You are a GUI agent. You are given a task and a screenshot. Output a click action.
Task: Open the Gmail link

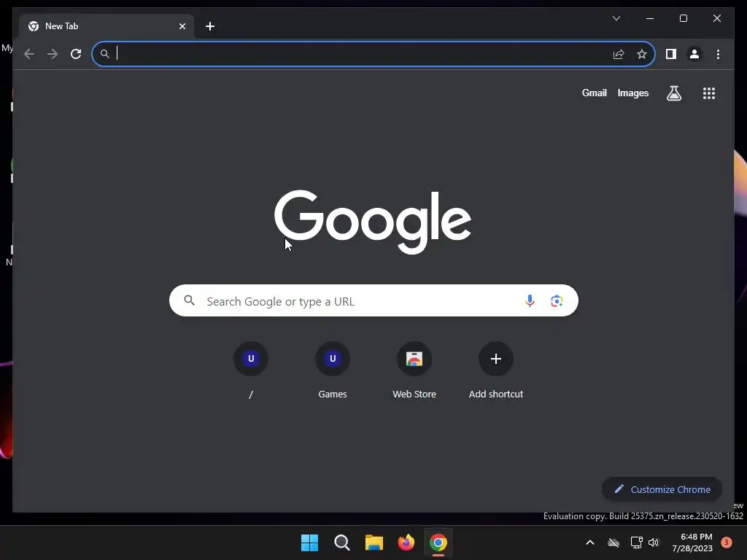(x=594, y=93)
